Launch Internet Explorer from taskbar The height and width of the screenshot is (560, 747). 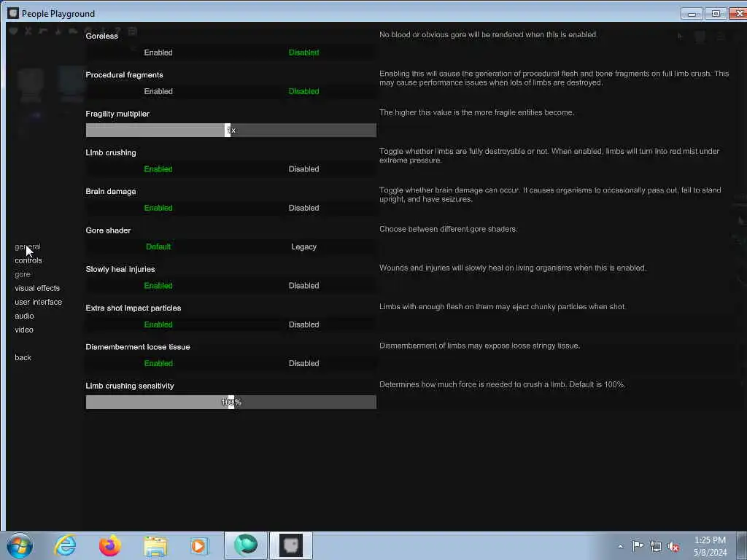point(65,545)
